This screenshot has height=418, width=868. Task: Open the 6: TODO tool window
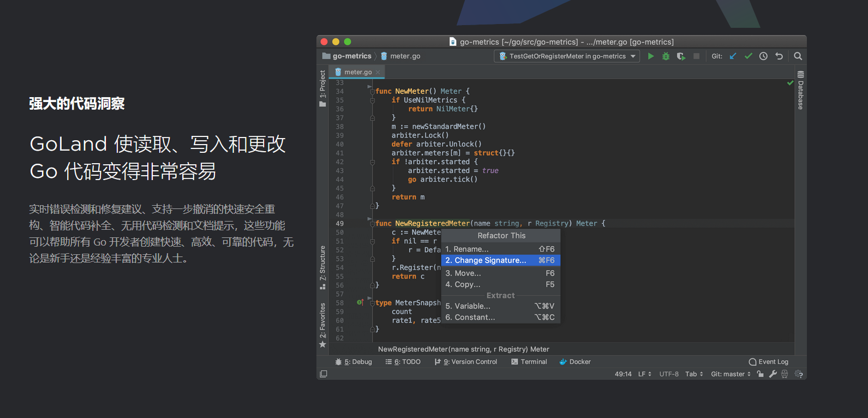[403, 362]
